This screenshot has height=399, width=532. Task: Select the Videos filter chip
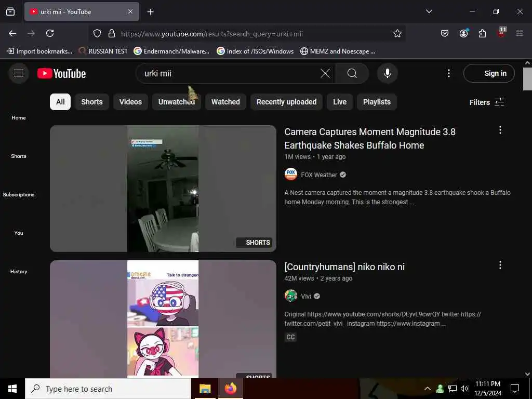point(130,102)
